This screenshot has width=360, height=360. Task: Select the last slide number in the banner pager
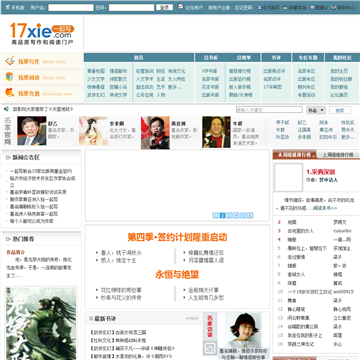[x=250, y=215]
